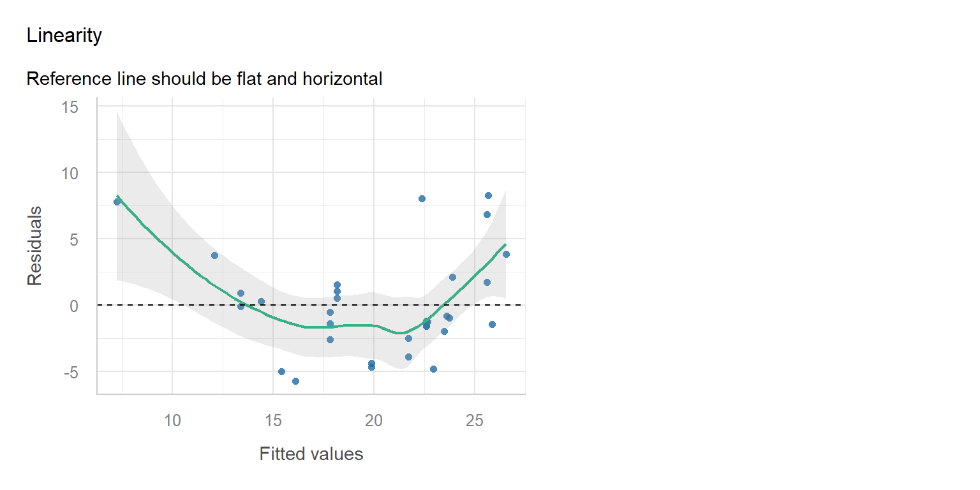980x490 pixels.
Task: Select the leftmost blue data point
Action: 117,202
